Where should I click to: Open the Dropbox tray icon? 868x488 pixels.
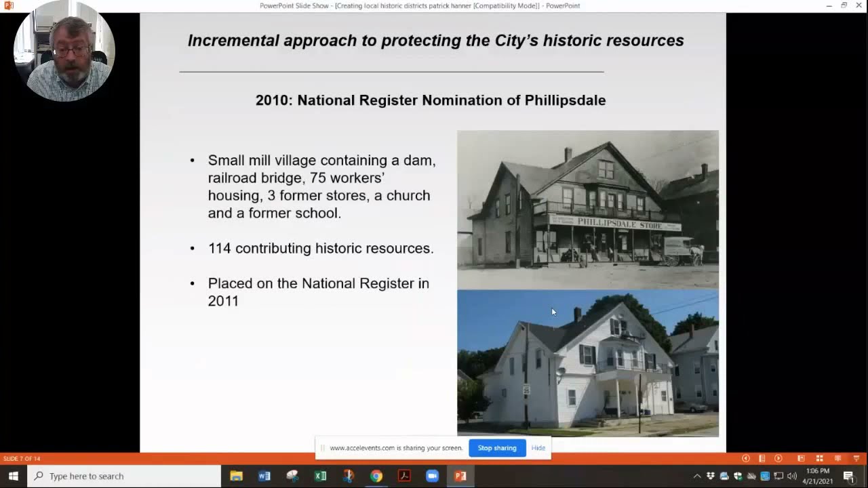pyautogui.click(x=711, y=476)
